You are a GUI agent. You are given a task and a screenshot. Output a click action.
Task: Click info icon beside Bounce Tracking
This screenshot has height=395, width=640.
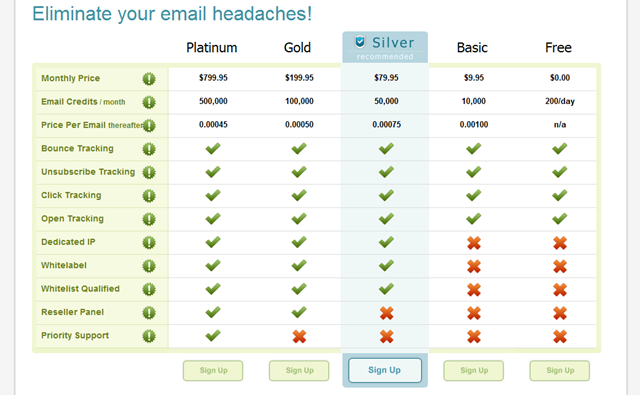tap(149, 149)
